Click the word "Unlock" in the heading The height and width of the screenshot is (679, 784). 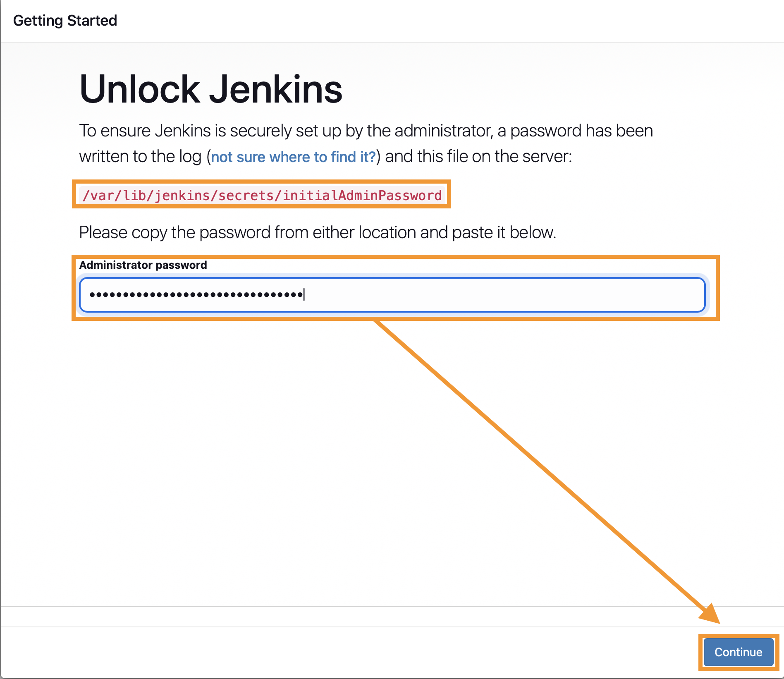[140, 89]
